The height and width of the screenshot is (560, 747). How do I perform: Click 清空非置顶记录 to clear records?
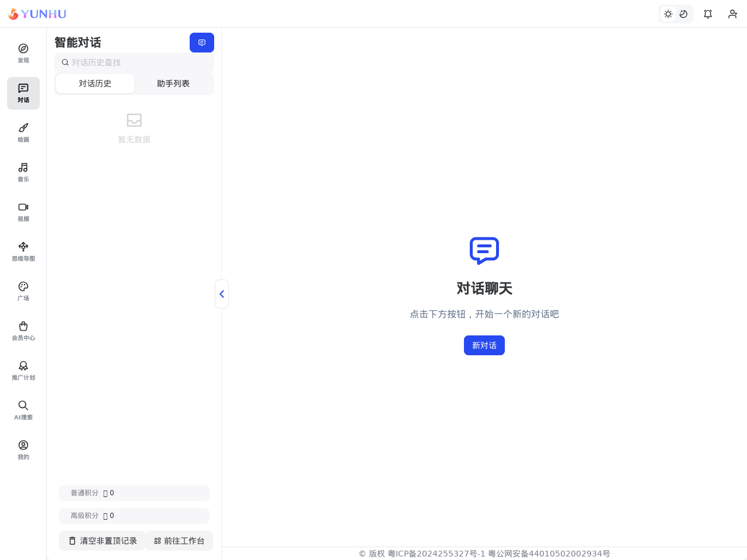coord(102,541)
